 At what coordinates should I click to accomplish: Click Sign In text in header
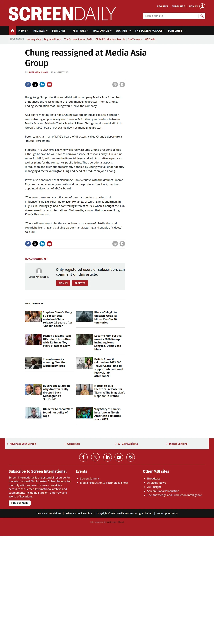coord(193,6)
